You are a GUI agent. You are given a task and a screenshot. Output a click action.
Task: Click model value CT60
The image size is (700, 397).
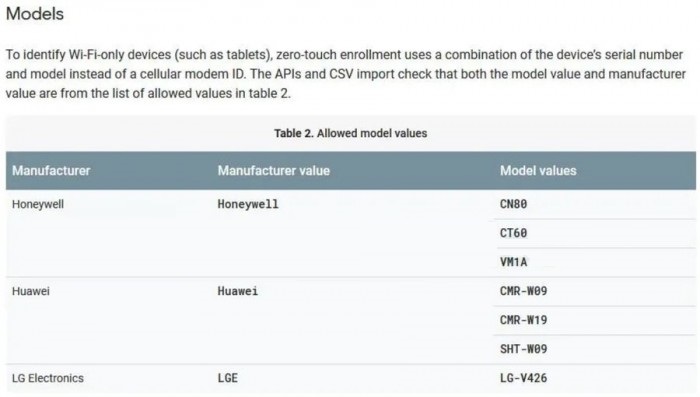[x=513, y=233]
